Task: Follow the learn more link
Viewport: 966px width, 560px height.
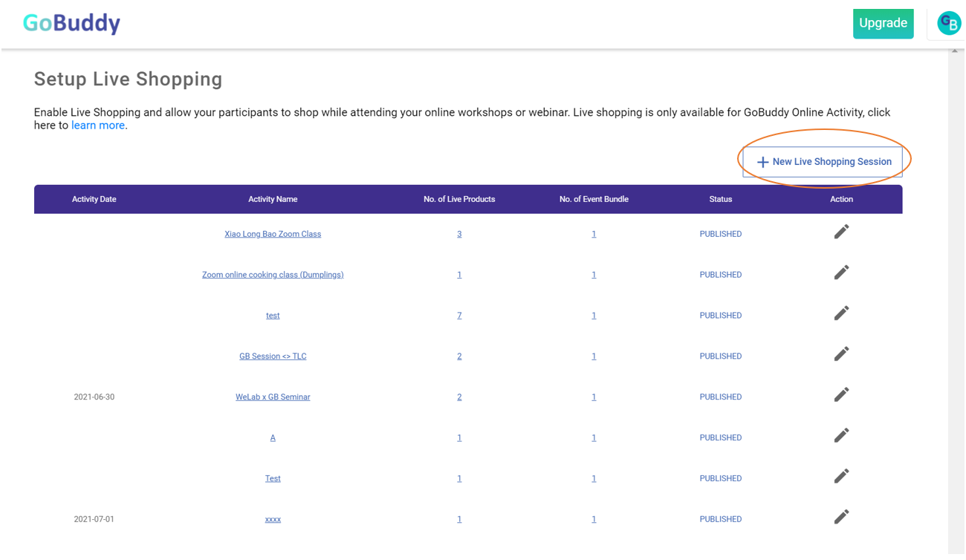Action: point(98,126)
